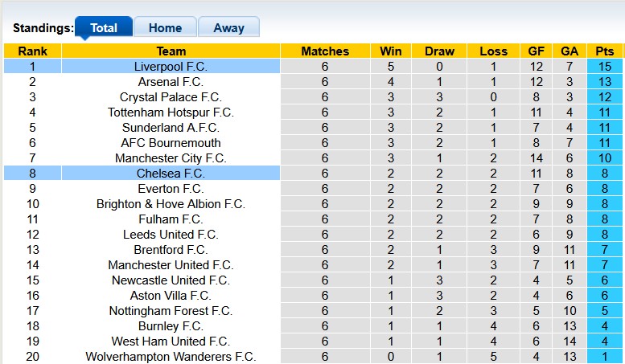Click the Pts column header
This screenshot has width=625, height=364.
click(605, 51)
